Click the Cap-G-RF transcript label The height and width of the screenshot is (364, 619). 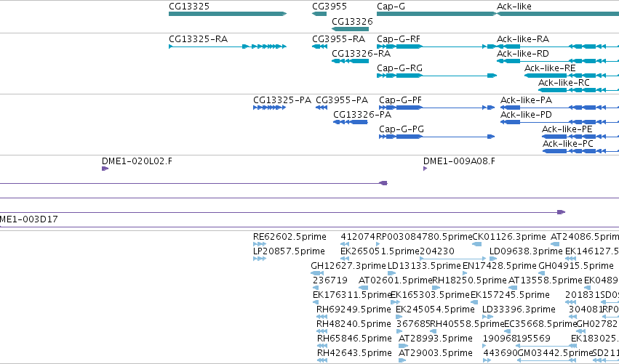[399, 39]
